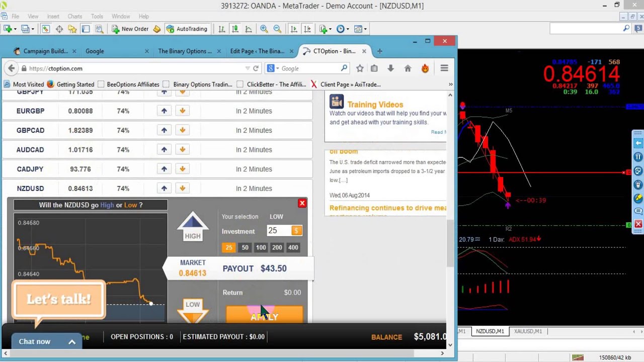Toggle AutoTrading on or off
Screen dimensions: 644x362
[x=187, y=29]
